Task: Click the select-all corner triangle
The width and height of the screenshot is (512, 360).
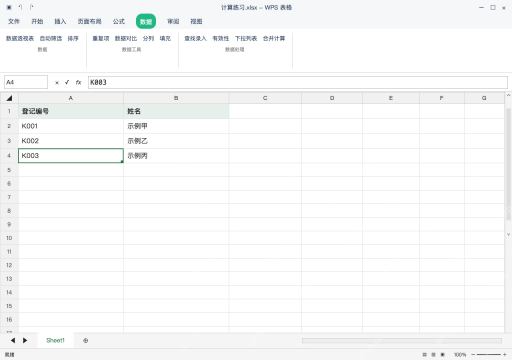Action: [x=9, y=98]
